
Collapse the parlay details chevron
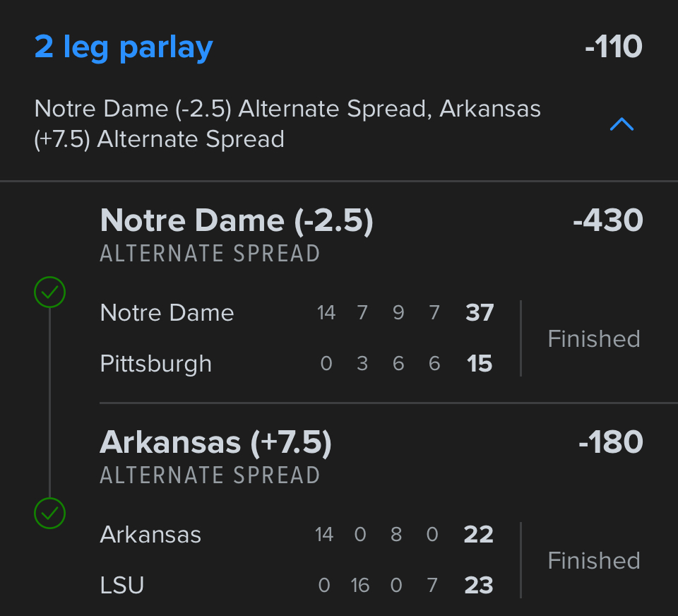click(x=621, y=125)
